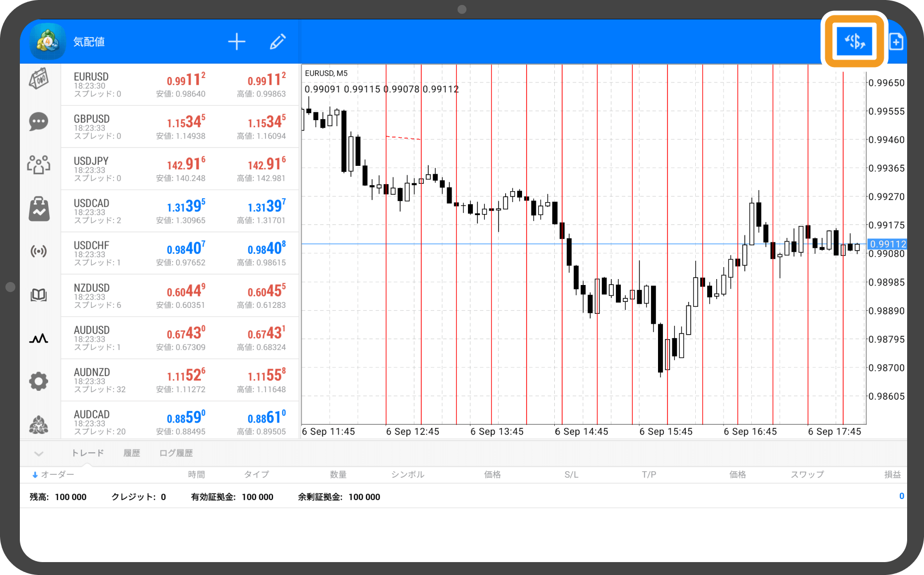Collapse the bottom panel chevron
The image size is (924, 575).
click(39, 453)
